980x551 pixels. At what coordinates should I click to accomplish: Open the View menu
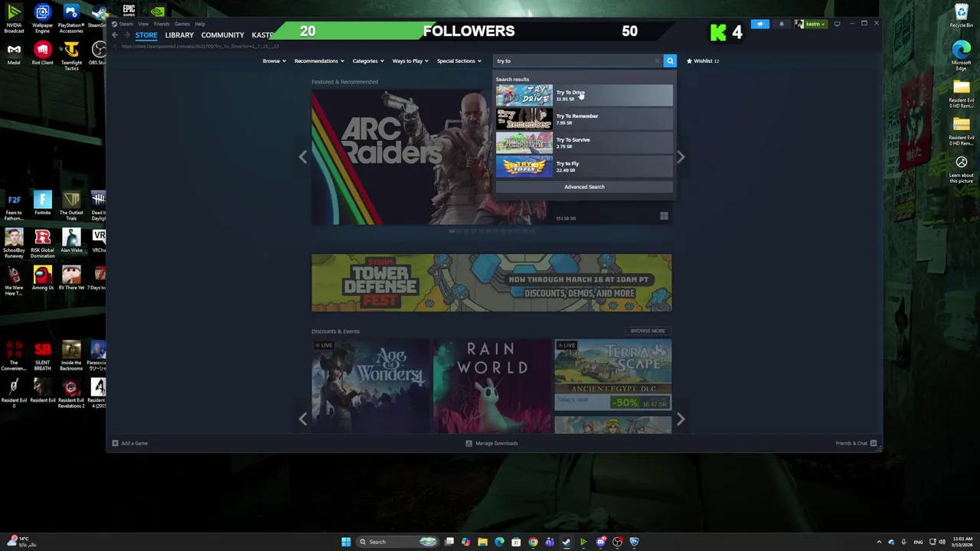tap(143, 24)
